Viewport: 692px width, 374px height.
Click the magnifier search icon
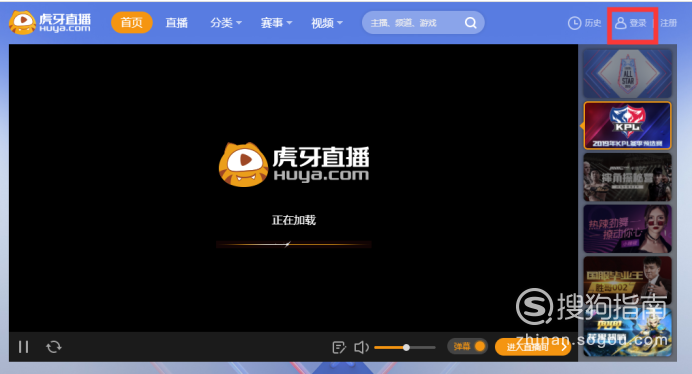click(471, 23)
